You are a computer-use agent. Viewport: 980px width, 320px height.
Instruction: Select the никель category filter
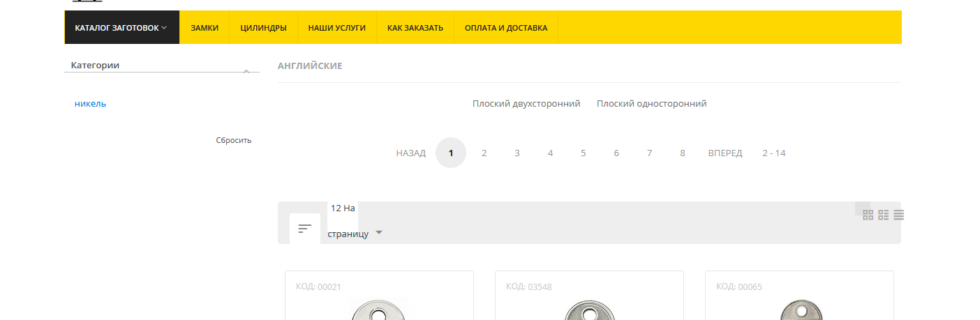click(90, 104)
